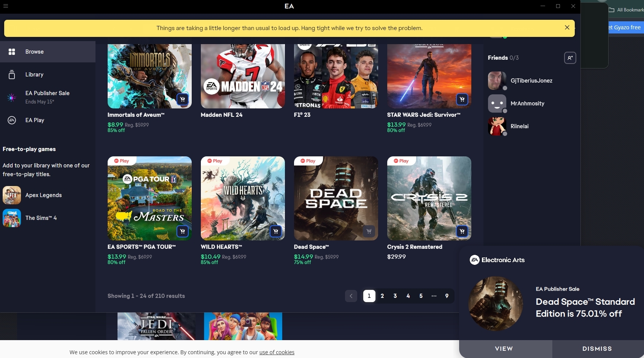This screenshot has width=644, height=358.
Task: Click Get Gyazo free button in browser
Action: [x=626, y=27]
